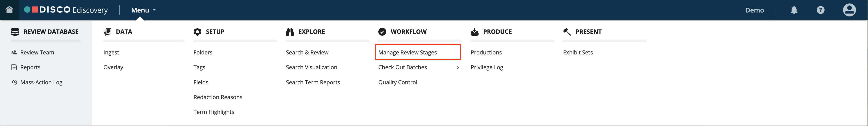Click the DISCO Ediscovery logo
The width and height of the screenshot is (868, 126).
click(x=66, y=10)
